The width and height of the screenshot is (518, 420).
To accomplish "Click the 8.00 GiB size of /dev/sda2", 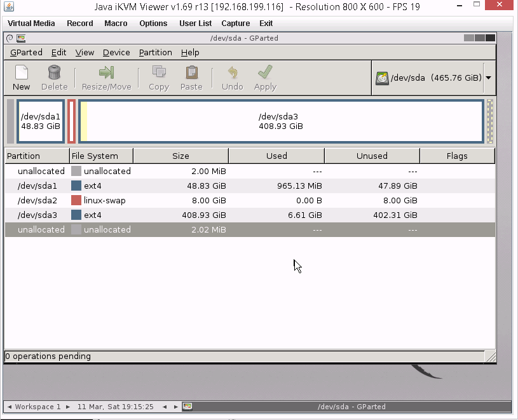I will (x=208, y=200).
